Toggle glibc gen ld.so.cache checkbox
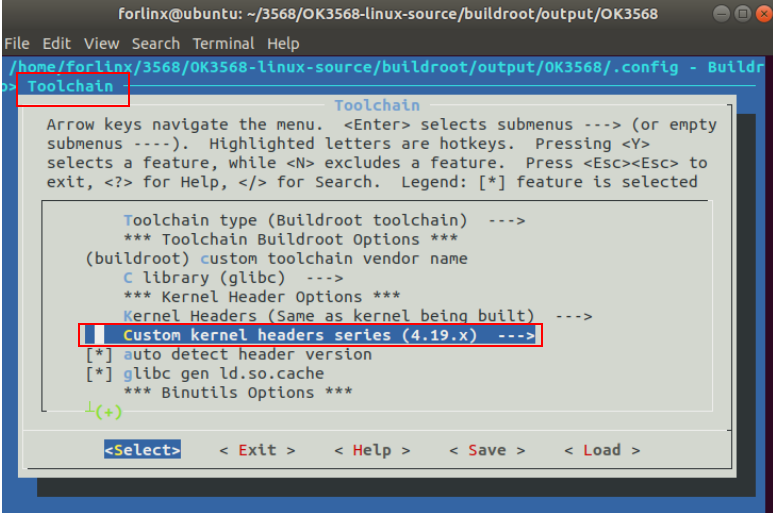Image resolution: width=773 pixels, height=513 pixels. [98, 373]
